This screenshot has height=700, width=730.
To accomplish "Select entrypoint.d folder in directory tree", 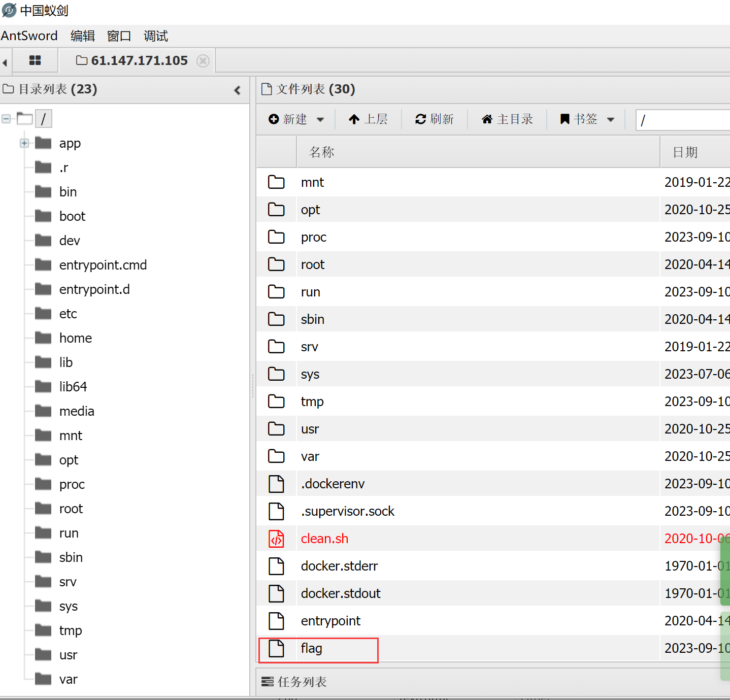I will pyautogui.click(x=94, y=289).
